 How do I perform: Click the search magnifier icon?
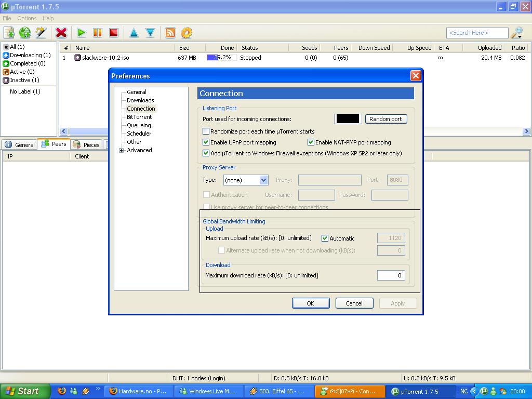pyautogui.click(x=517, y=33)
